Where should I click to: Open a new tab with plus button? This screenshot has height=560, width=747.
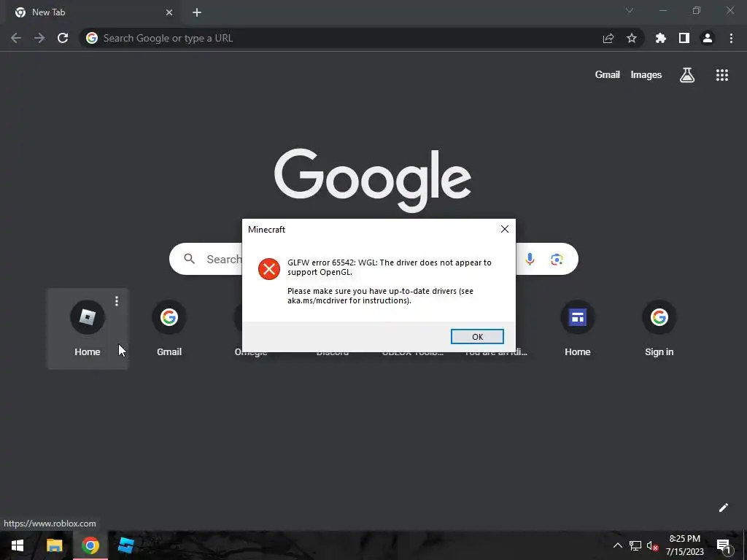[197, 12]
